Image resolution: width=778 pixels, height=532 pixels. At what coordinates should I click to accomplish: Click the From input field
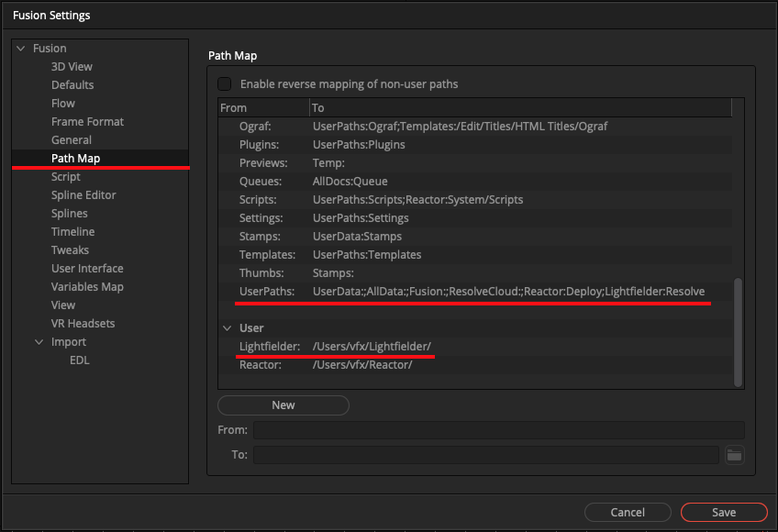499,430
